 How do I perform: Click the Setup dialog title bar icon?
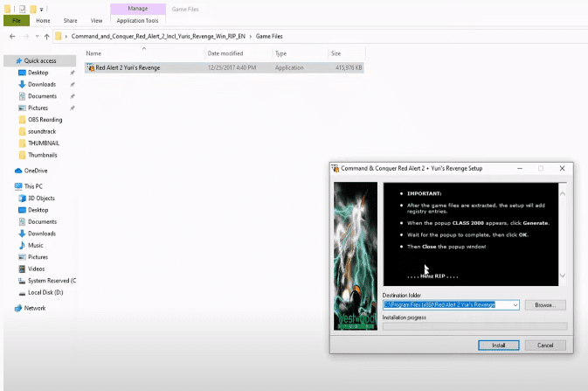tap(336, 168)
